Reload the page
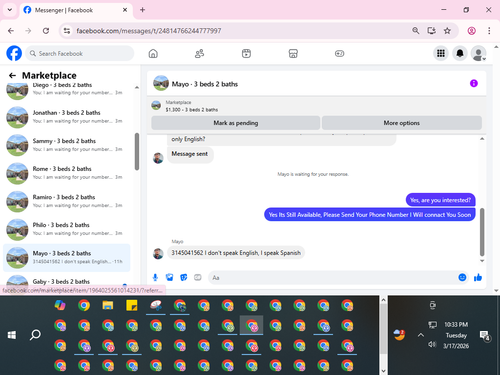 [x=46, y=31]
